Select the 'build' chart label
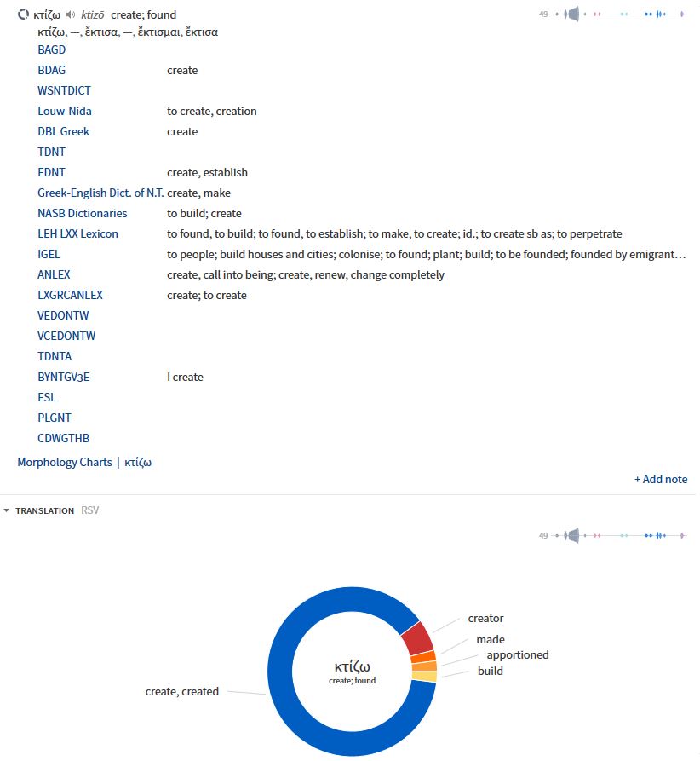The image size is (700, 761). point(490,671)
